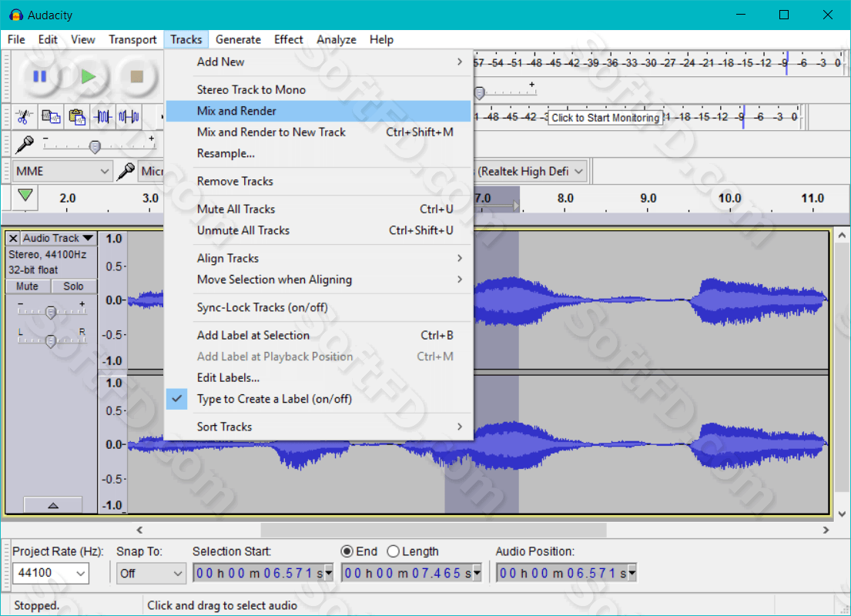This screenshot has height=616, width=851.
Task: Click the green playhead triangle on timeline
Action: 25,196
